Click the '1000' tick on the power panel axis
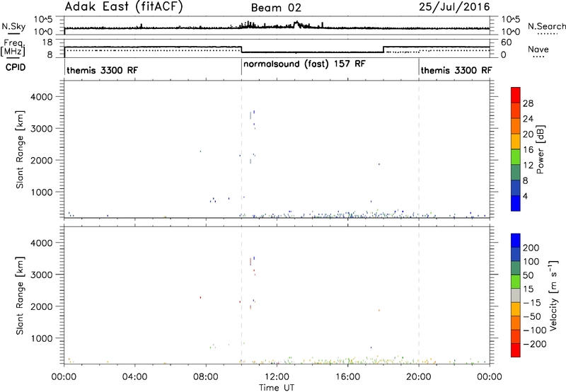Viewport: 566px width, 392px height. pyautogui.click(x=42, y=192)
